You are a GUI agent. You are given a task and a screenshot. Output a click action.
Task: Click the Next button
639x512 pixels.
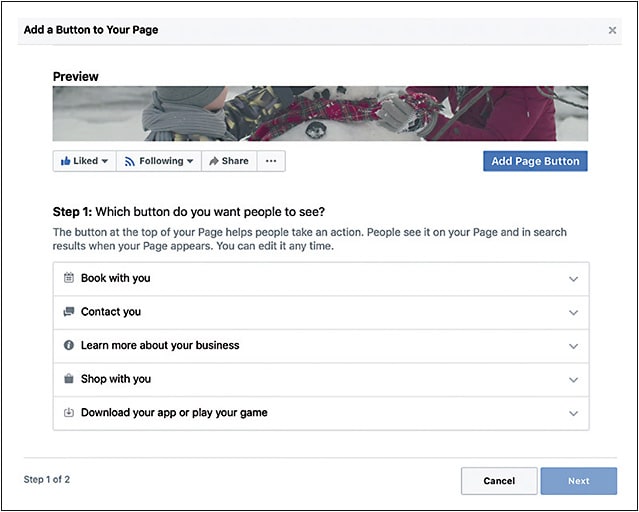579,481
